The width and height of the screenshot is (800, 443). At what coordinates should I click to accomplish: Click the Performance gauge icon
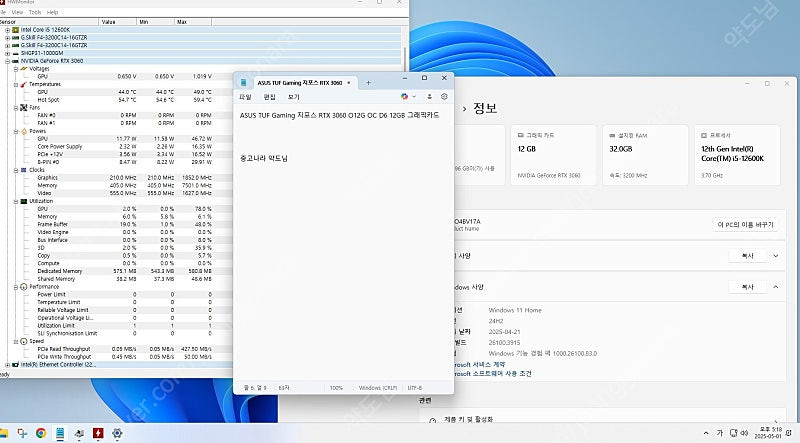pos(23,287)
